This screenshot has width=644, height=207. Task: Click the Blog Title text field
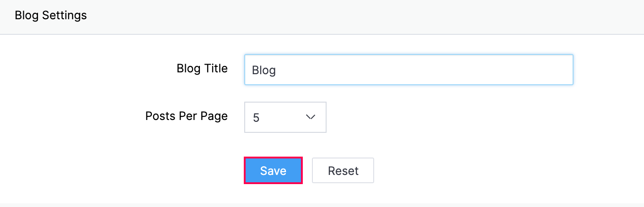(408, 70)
